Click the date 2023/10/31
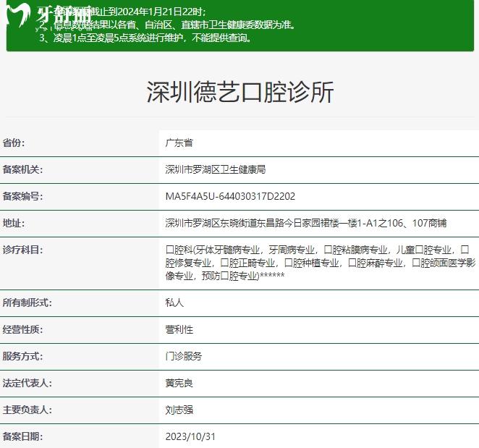The image size is (479, 448). pyautogui.click(x=190, y=436)
